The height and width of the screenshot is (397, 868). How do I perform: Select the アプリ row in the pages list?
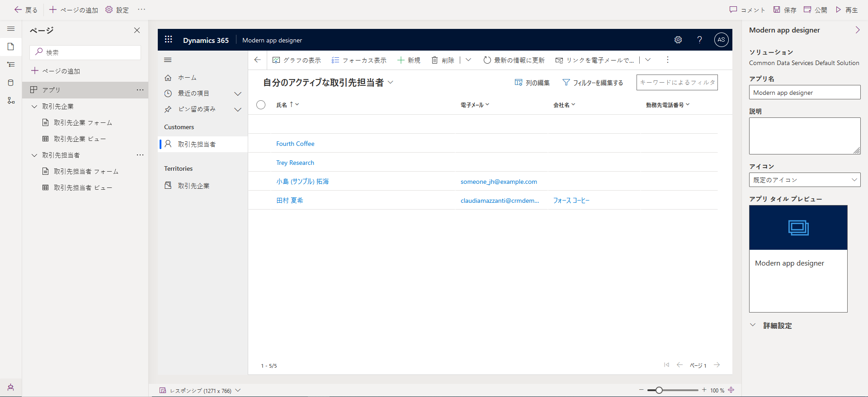[x=85, y=90]
